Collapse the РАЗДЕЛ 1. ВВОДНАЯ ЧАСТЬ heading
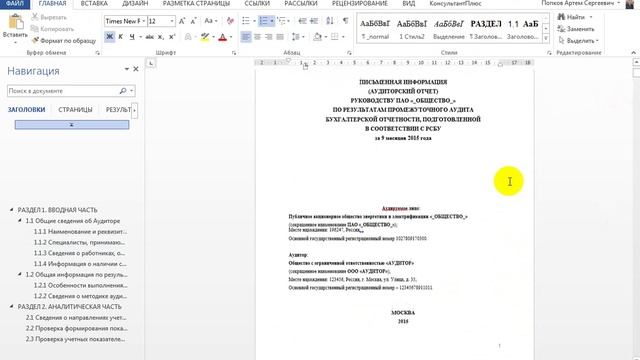 (11, 209)
